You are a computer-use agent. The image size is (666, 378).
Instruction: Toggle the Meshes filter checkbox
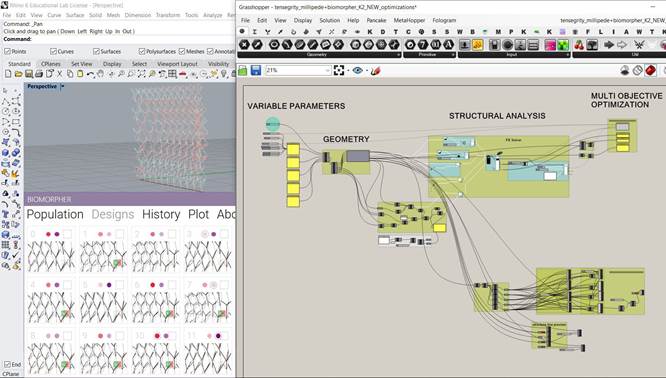tap(182, 51)
